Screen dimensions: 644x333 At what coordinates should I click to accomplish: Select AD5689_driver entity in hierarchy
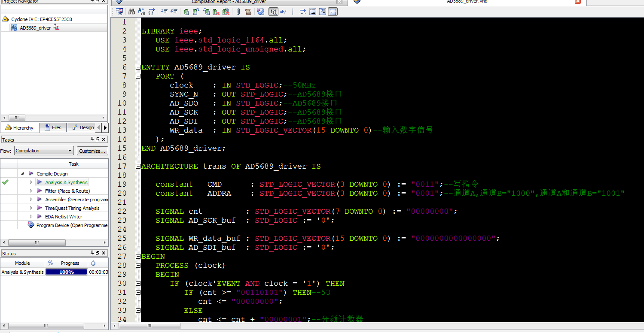point(35,28)
